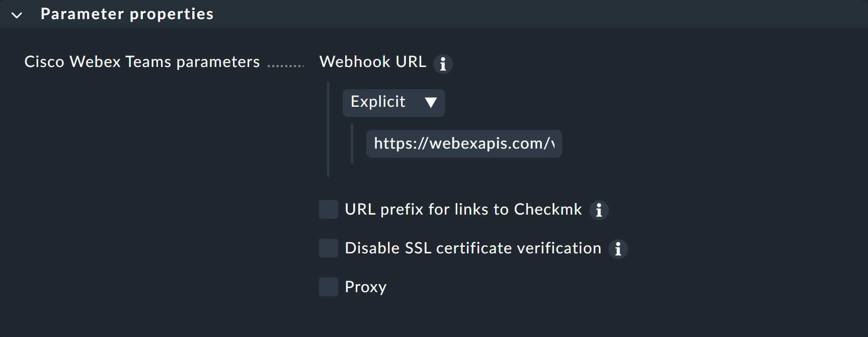Screen dimensions: 868x337
Task: Click the chevron icon before Parameter properties
Action: pos(17,15)
